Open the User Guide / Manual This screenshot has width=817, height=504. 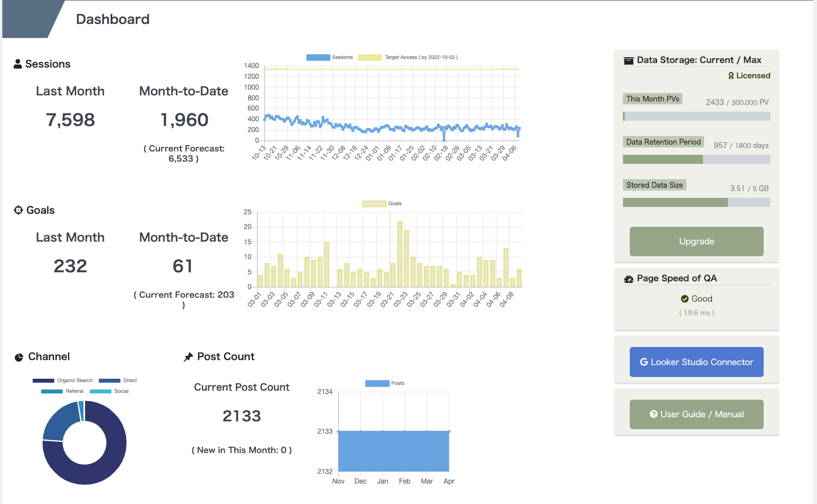[697, 414]
